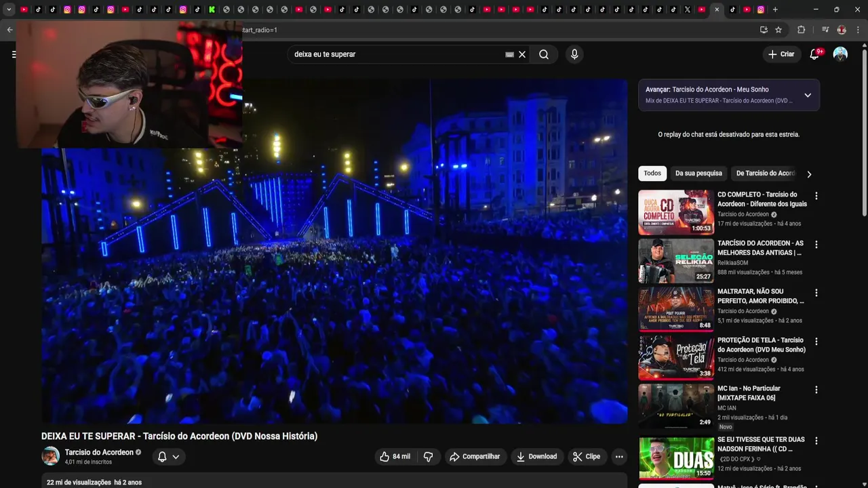868x488 pixels.
Task: Open Chrome three-dot menu
Action: [x=858, y=30]
